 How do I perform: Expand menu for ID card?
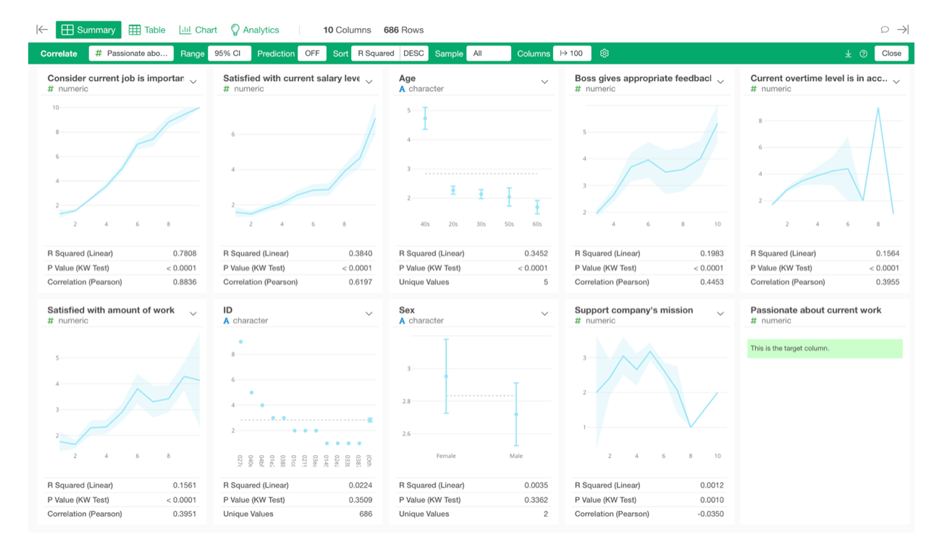tap(369, 314)
